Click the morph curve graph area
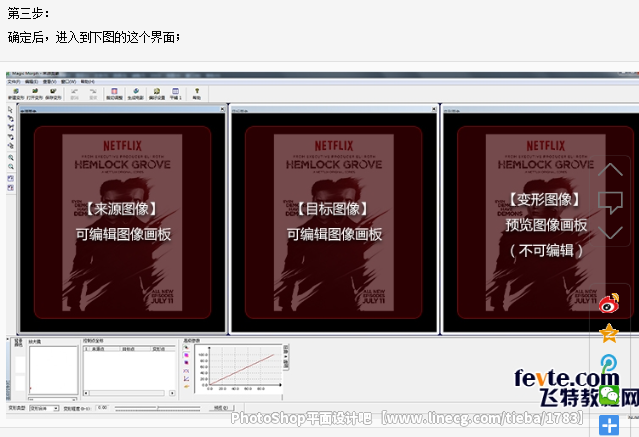Screen dimensions: 639x437 238,369
